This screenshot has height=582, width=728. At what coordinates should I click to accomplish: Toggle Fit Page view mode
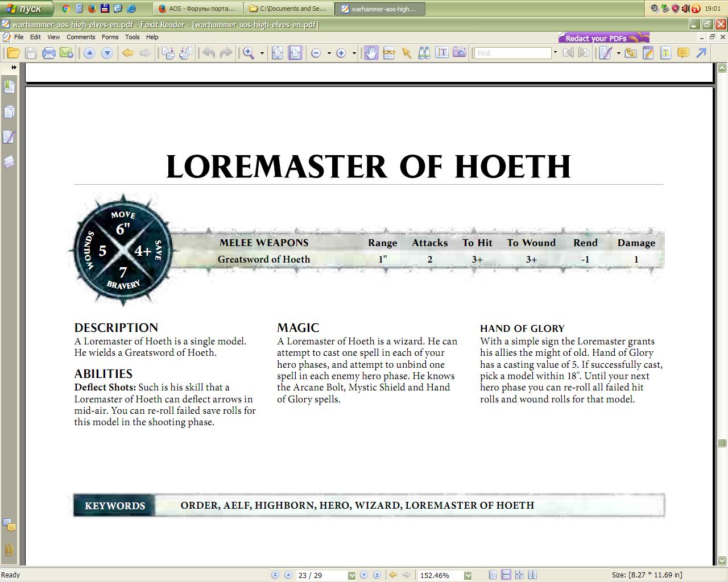(x=277, y=53)
